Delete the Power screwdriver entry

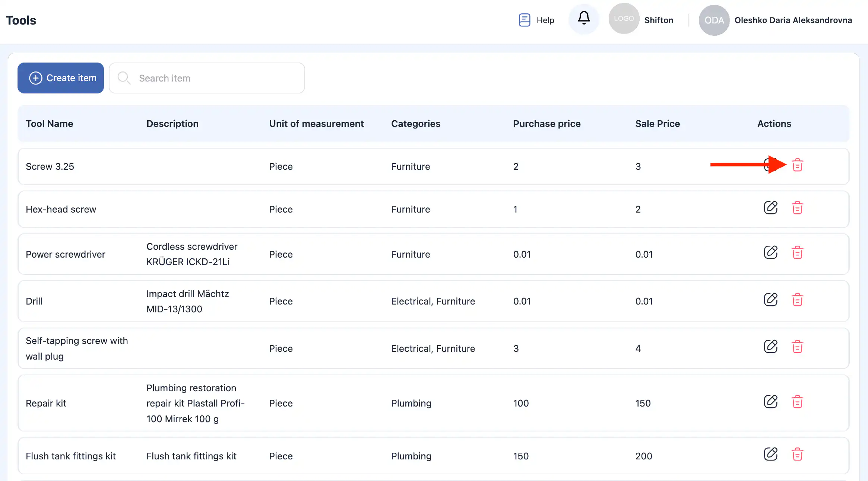click(797, 252)
